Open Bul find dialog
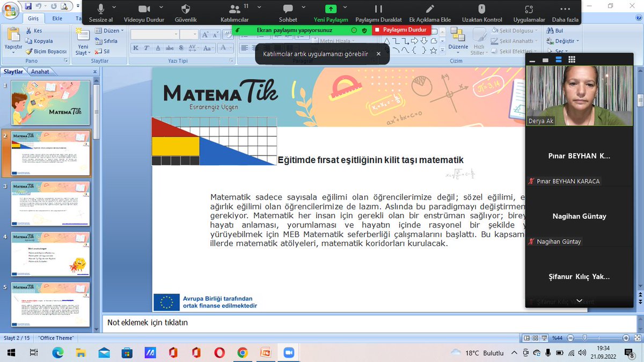The width and height of the screenshot is (644, 362). point(554,31)
